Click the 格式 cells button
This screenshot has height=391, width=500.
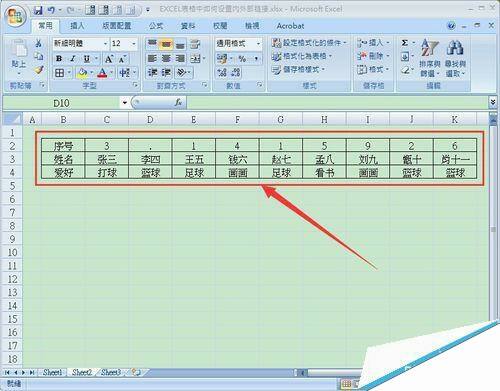[x=373, y=70]
